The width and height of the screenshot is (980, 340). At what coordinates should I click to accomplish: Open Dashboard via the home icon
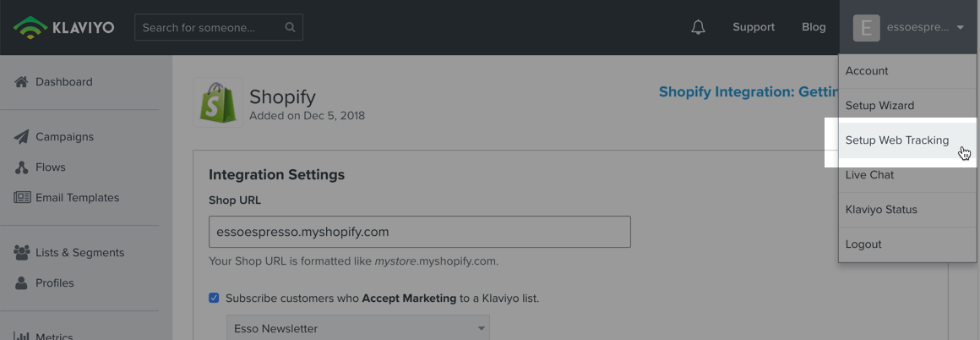pyautogui.click(x=22, y=82)
